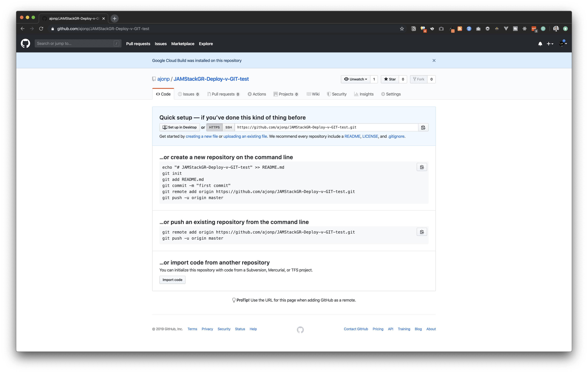Dismiss the Google Cloud Build banner
This screenshot has width=588, height=373.
click(434, 60)
